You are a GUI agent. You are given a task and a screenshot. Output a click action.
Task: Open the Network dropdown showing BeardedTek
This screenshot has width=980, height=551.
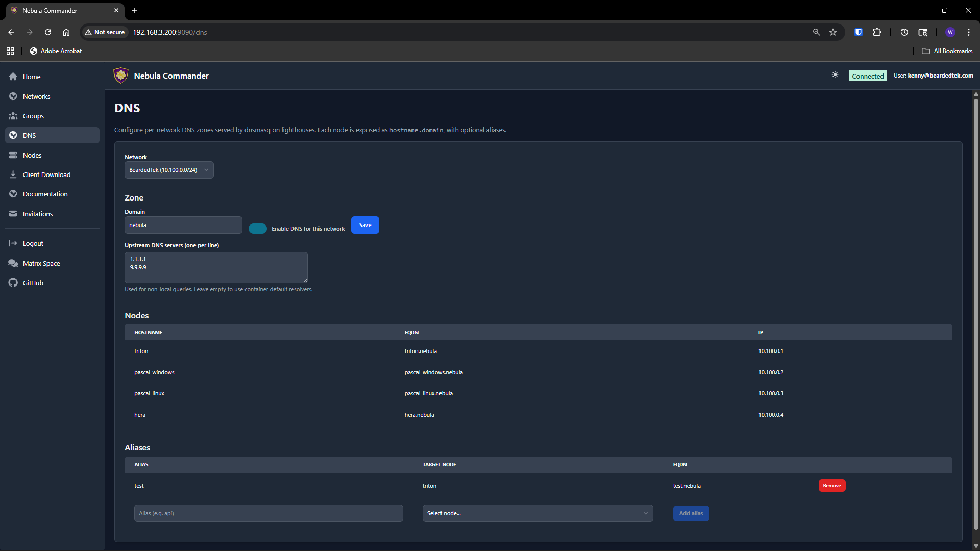(168, 169)
